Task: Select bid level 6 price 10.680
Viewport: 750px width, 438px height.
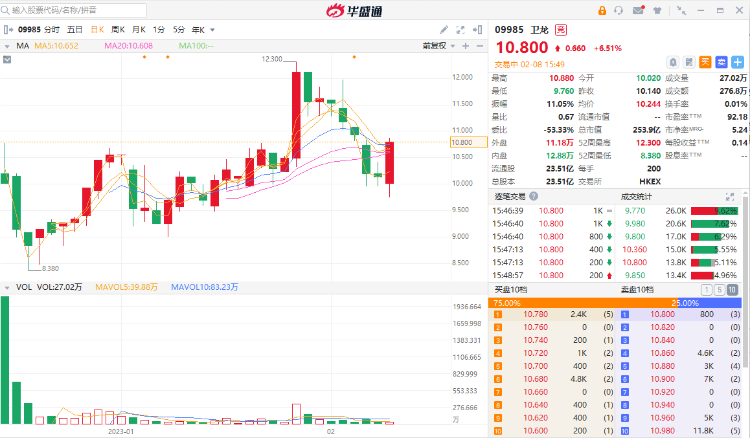Action: (x=535, y=379)
